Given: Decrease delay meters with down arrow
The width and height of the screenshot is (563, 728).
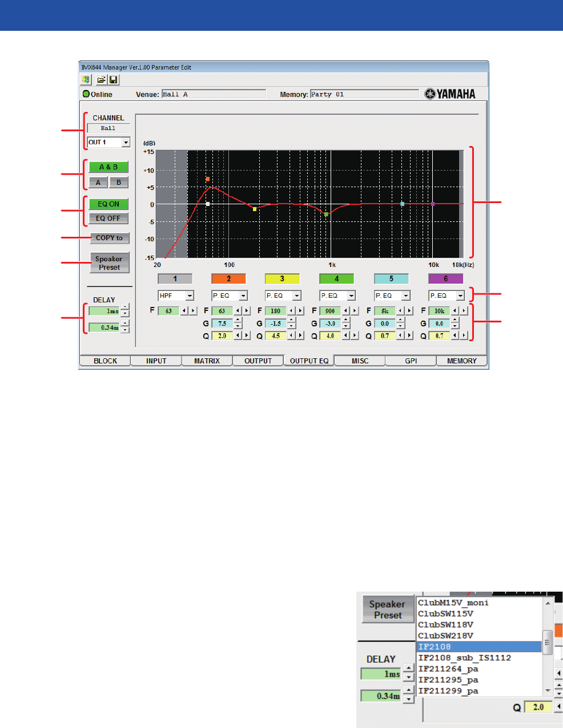Looking at the screenshot, I should tap(125, 330).
